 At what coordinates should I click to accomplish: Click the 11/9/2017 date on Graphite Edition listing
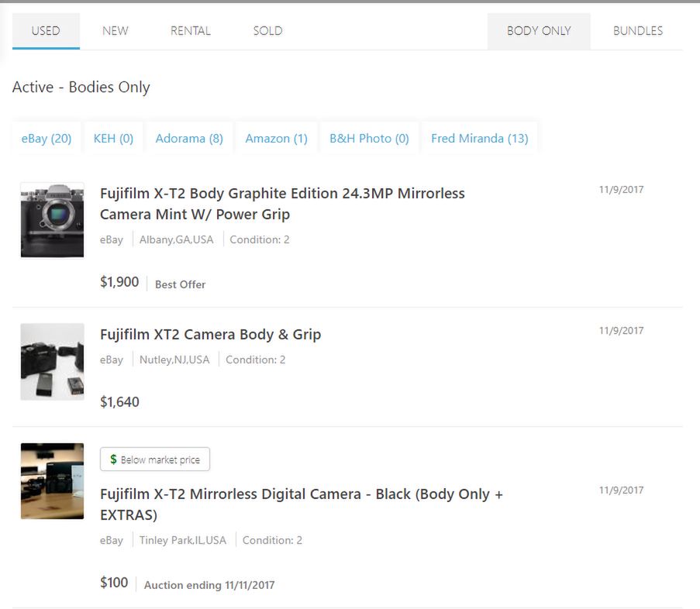(x=621, y=190)
